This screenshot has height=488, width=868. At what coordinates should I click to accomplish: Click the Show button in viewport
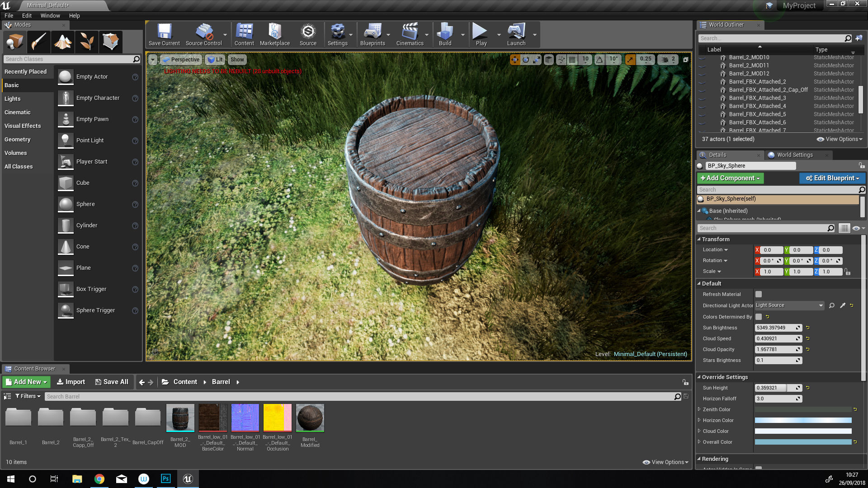[x=237, y=60]
